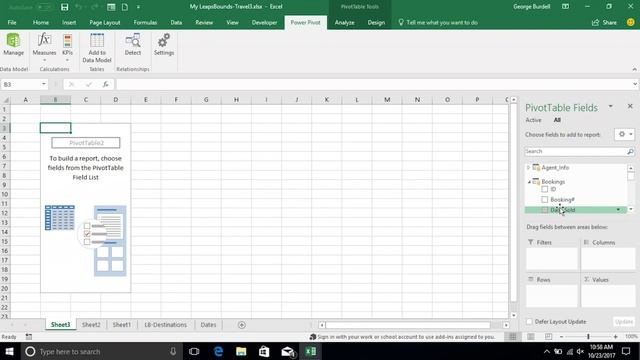
Task: Open Windows Action Center notifications
Action: 626,351
